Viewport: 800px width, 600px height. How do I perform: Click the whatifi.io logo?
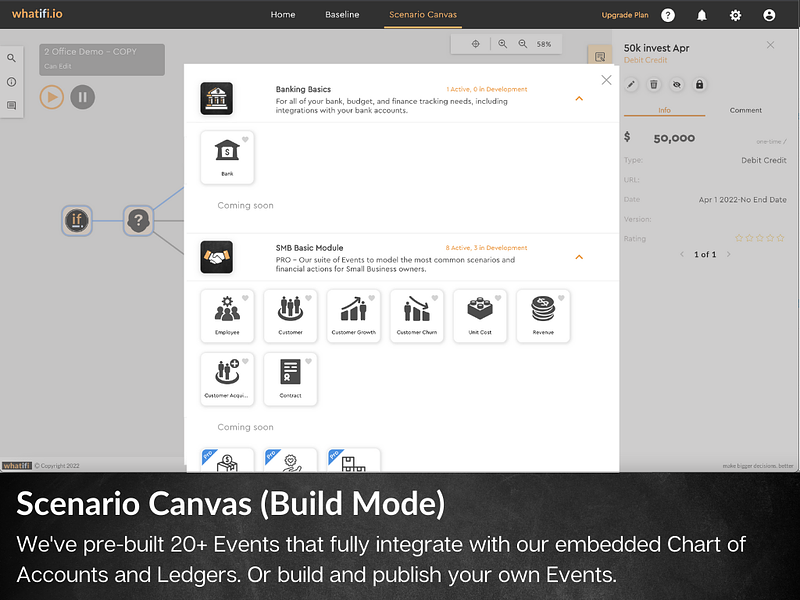[37, 14]
